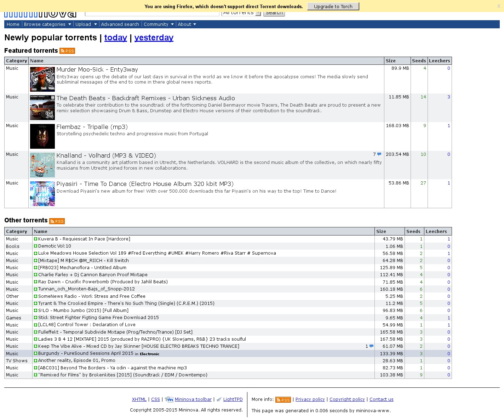504x420 pixels.
Task: Go to Advanced search in navigation bar
Action: tap(120, 24)
